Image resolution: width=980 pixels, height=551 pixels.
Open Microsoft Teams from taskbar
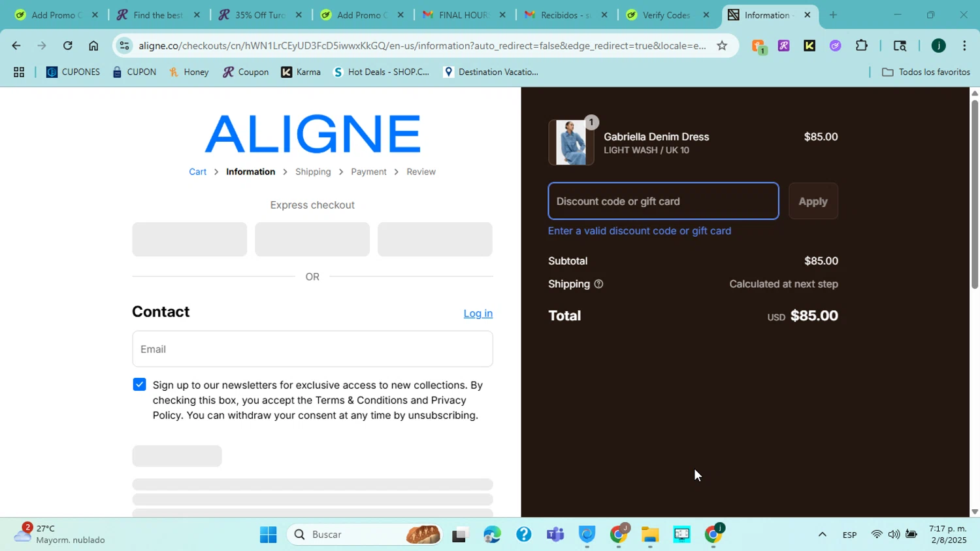[x=555, y=535]
